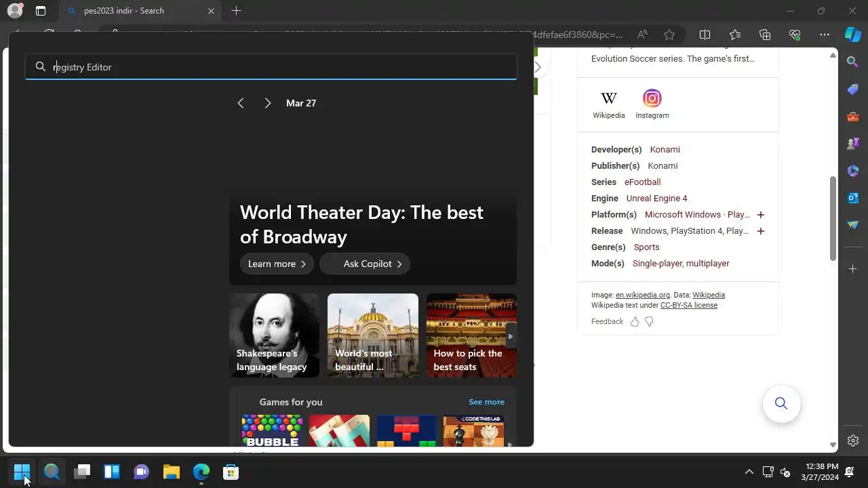The height and width of the screenshot is (488, 868).
Task: Click the Konami developer link
Action: [x=665, y=150]
